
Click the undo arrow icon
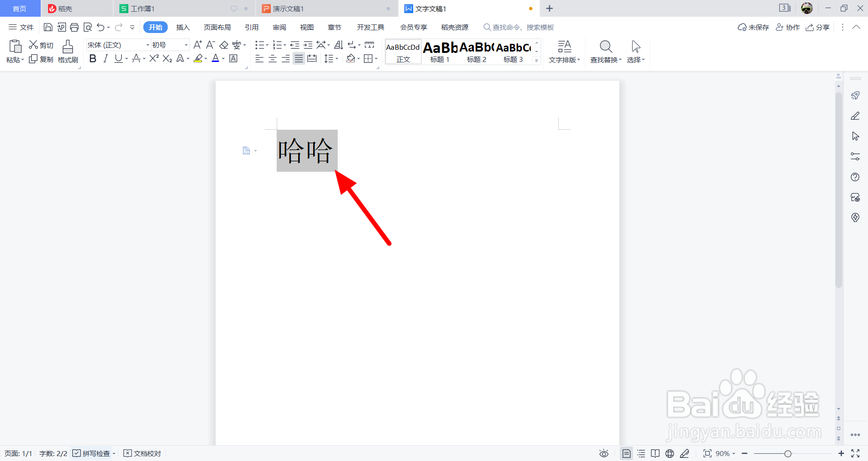pos(101,27)
